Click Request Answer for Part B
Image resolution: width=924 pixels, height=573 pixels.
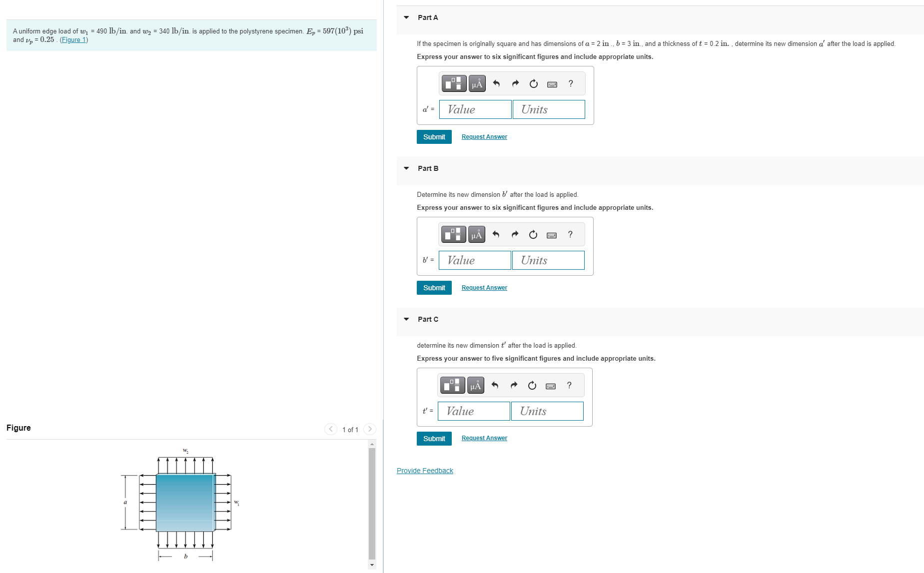(483, 287)
